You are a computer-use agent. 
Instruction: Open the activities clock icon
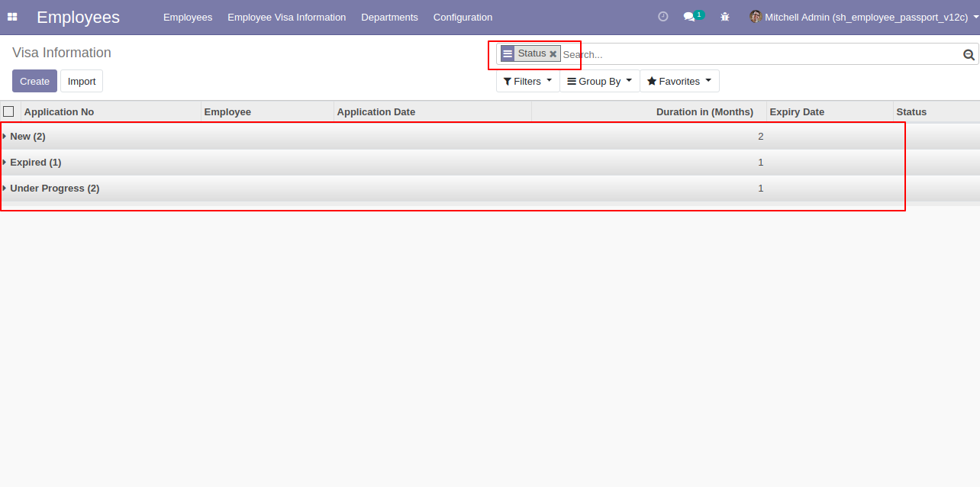pos(662,17)
